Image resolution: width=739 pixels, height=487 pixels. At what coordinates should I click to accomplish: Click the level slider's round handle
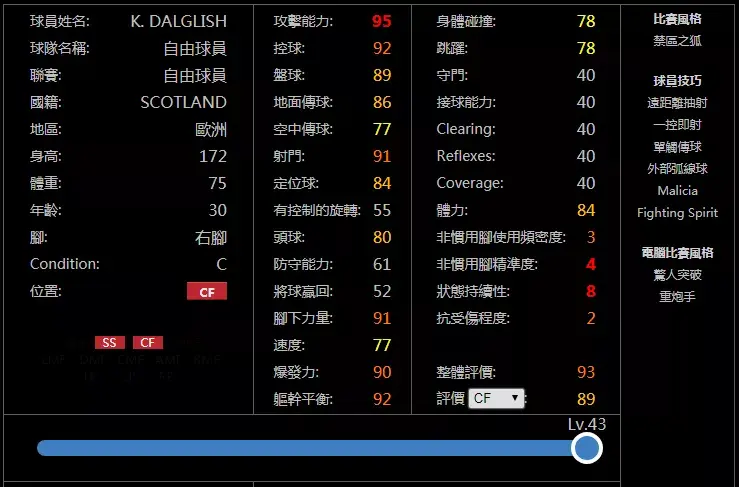click(587, 448)
